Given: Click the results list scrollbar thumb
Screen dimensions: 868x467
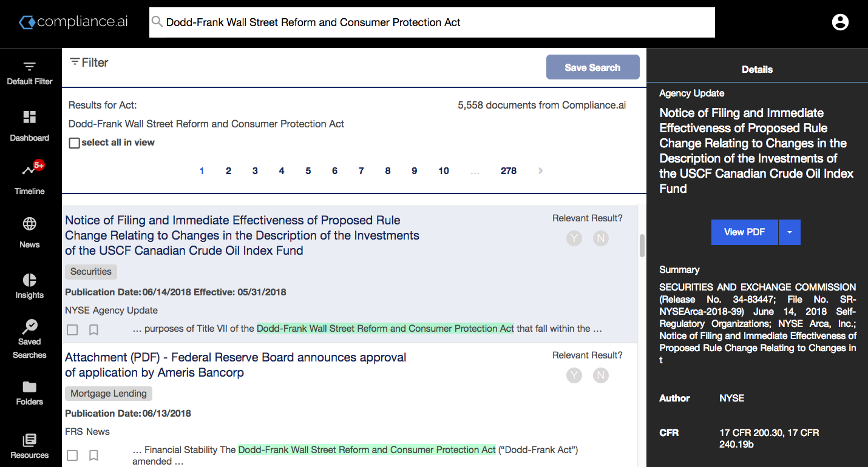Looking at the screenshot, I should [x=642, y=246].
